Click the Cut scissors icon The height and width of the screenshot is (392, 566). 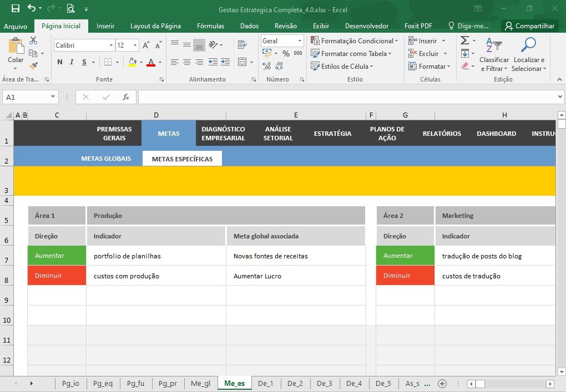click(33, 40)
